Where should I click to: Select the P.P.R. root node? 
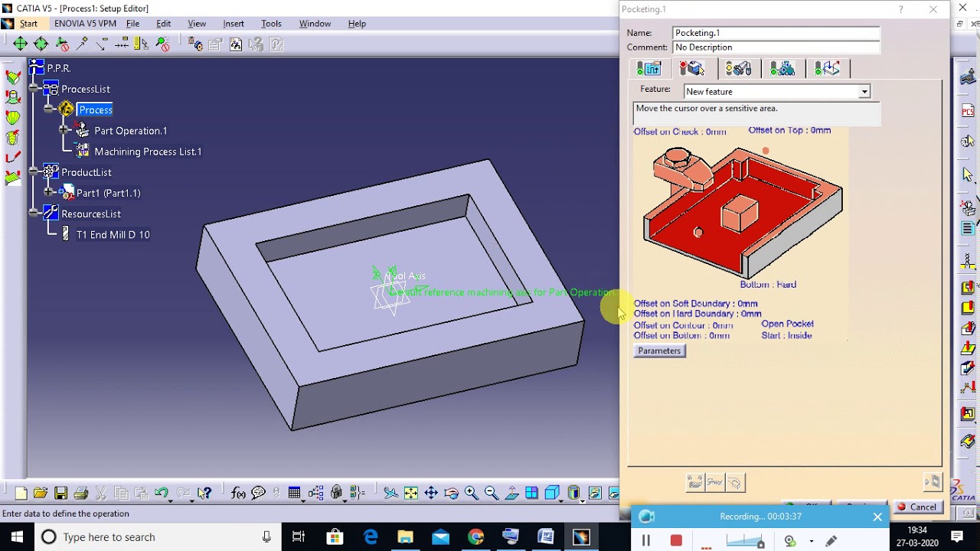click(58, 68)
